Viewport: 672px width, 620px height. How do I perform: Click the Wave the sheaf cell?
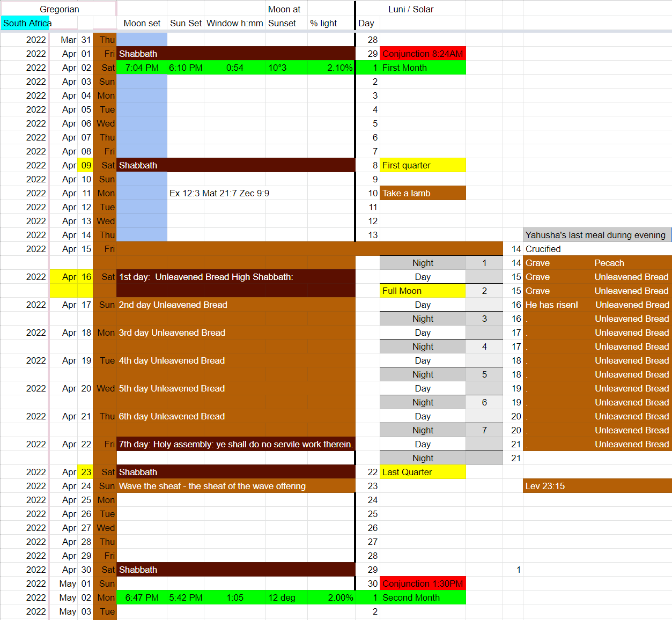pos(212,486)
